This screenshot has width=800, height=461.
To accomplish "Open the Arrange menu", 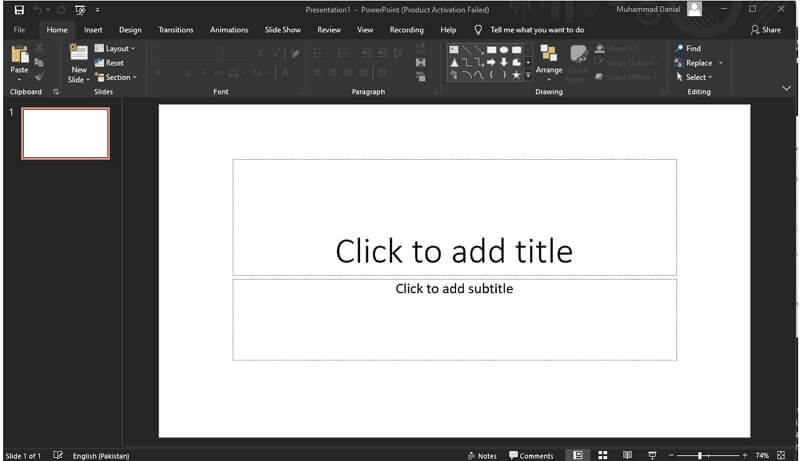I will [x=549, y=62].
